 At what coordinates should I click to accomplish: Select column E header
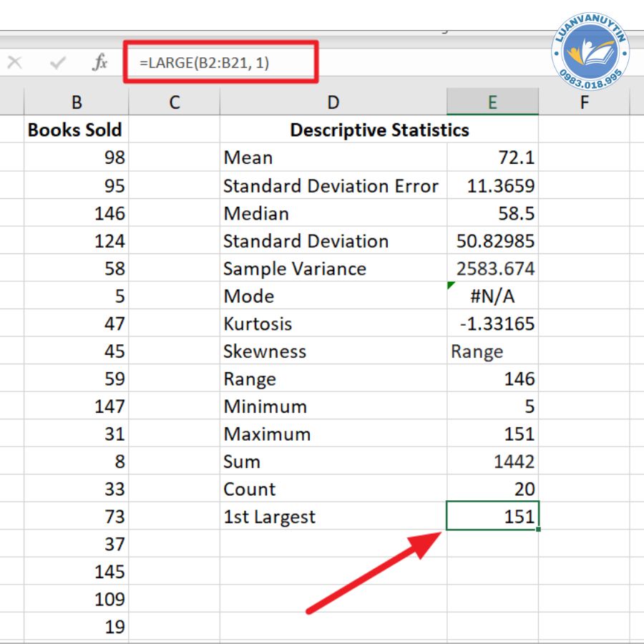point(492,102)
